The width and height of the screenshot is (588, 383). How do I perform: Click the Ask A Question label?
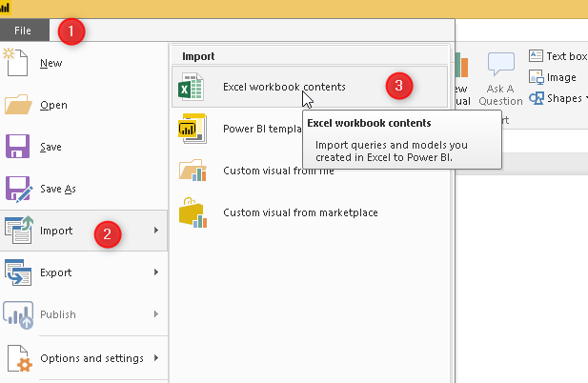click(x=500, y=95)
